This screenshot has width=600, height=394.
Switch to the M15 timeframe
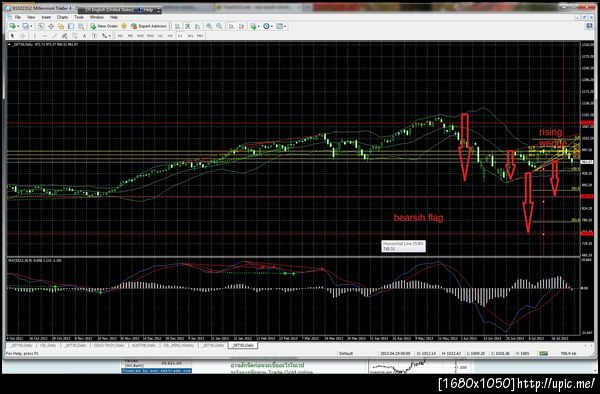140,36
